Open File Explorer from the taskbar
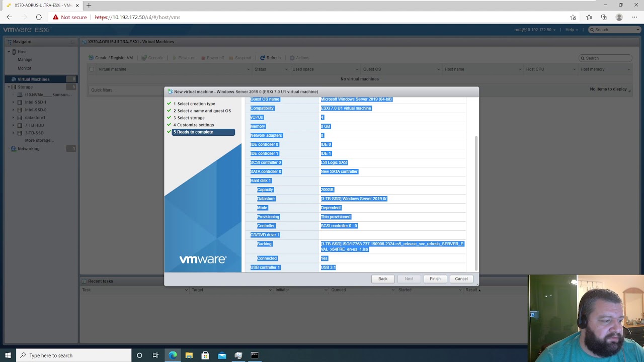This screenshot has height=362, width=644. point(189,355)
